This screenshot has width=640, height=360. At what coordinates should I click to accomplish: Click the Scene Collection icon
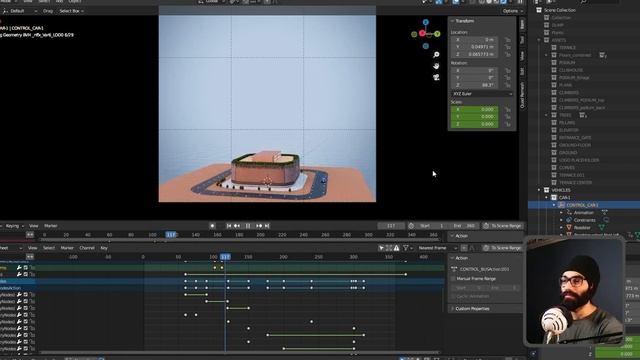(539, 10)
